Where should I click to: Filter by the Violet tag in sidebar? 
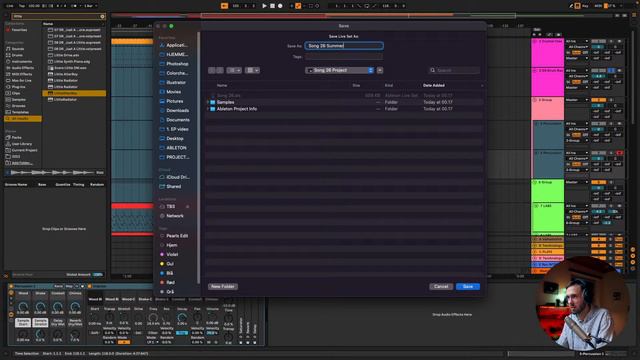(x=169, y=254)
